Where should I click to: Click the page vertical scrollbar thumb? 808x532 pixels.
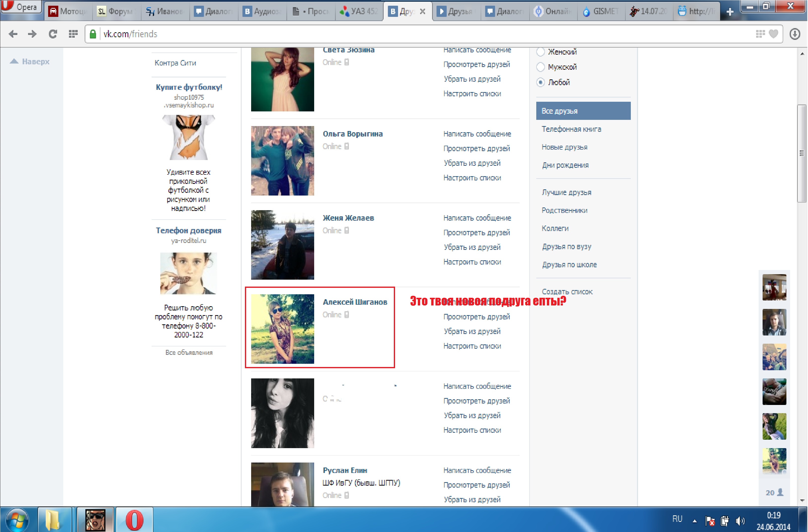(x=802, y=153)
